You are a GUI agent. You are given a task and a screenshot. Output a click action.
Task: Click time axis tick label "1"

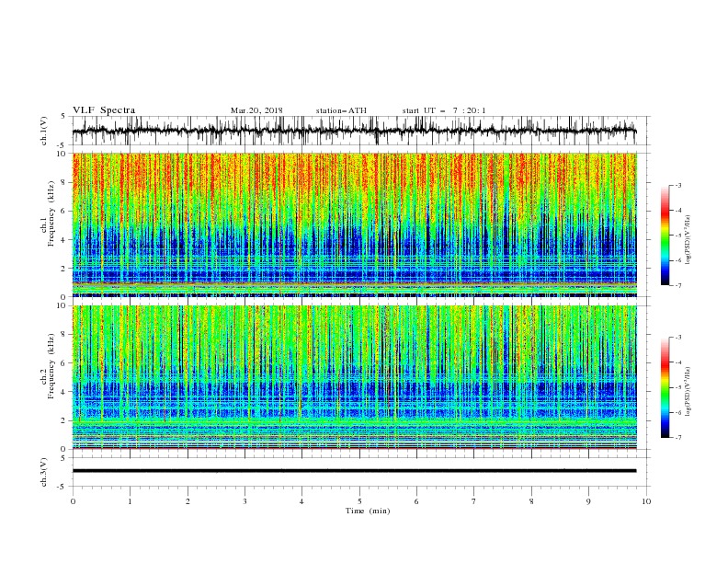click(130, 501)
